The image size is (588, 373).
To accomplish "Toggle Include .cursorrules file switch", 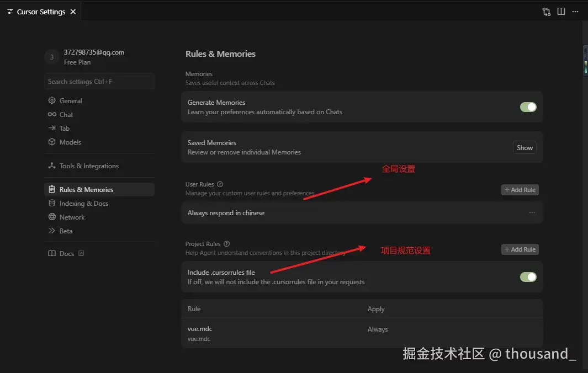I will click(528, 277).
